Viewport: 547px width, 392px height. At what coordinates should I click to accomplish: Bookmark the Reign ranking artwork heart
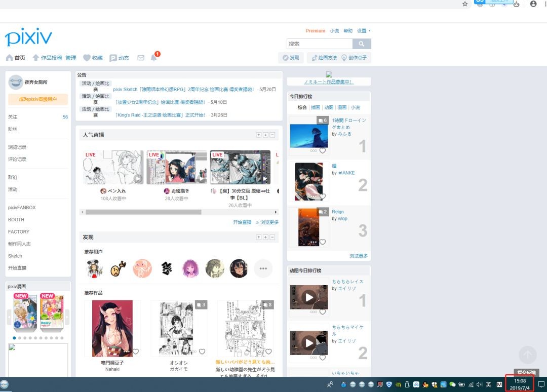point(323,242)
